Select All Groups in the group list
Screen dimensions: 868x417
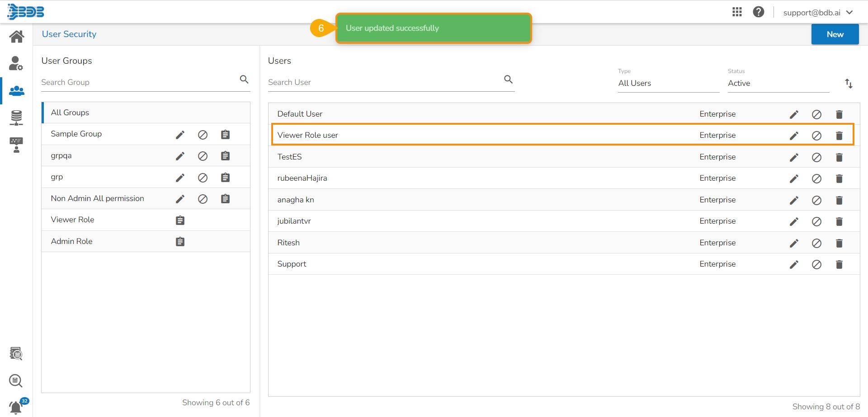click(x=70, y=112)
